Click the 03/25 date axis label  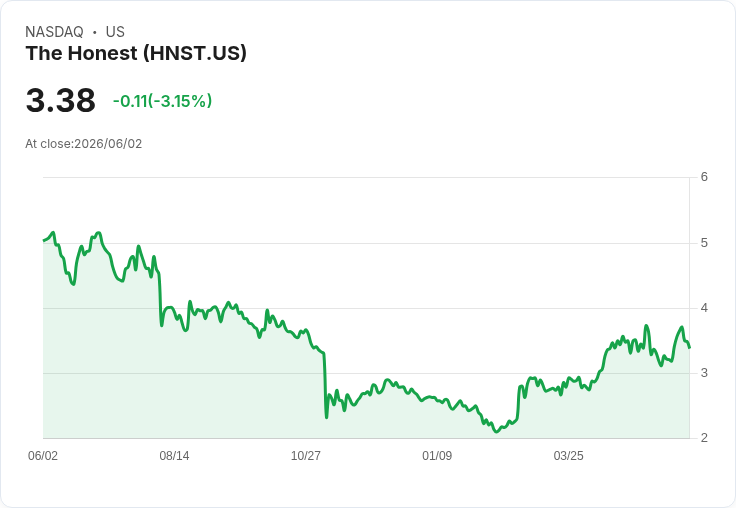click(568, 455)
